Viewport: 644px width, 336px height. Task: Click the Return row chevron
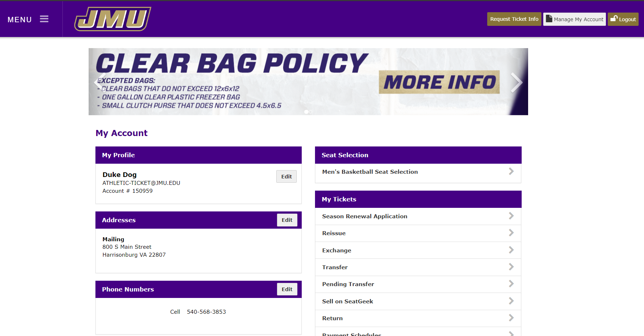pos(511,318)
